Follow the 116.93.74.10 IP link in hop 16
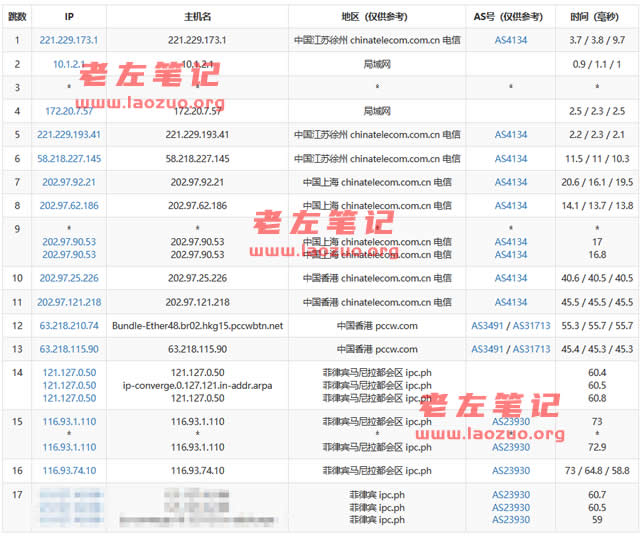 click(x=69, y=470)
